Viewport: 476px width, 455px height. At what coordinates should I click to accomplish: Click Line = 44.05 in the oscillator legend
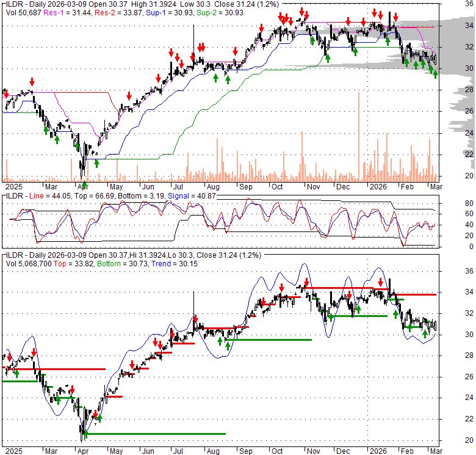51,196
